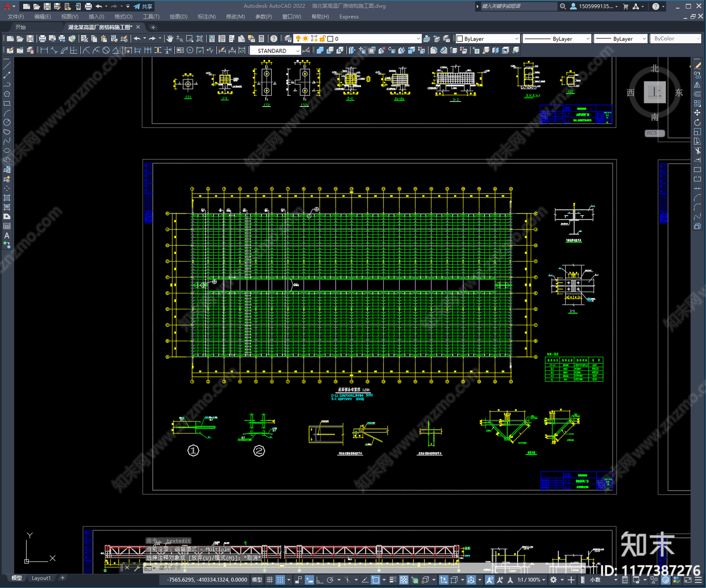The width and height of the screenshot is (706, 588).
Task: Click the Autodesk App Store cart icon
Action: pyautogui.click(x=625, y=6)
